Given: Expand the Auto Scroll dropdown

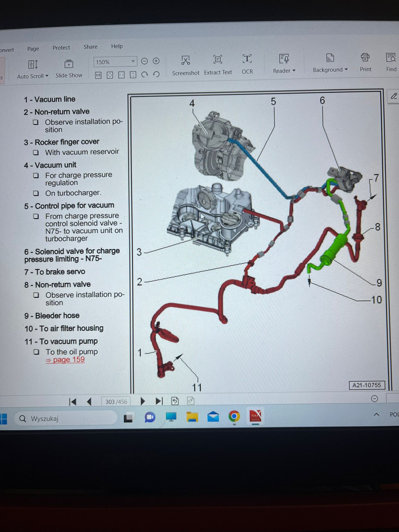Looking at the screenshot, I should click(47, 76).
